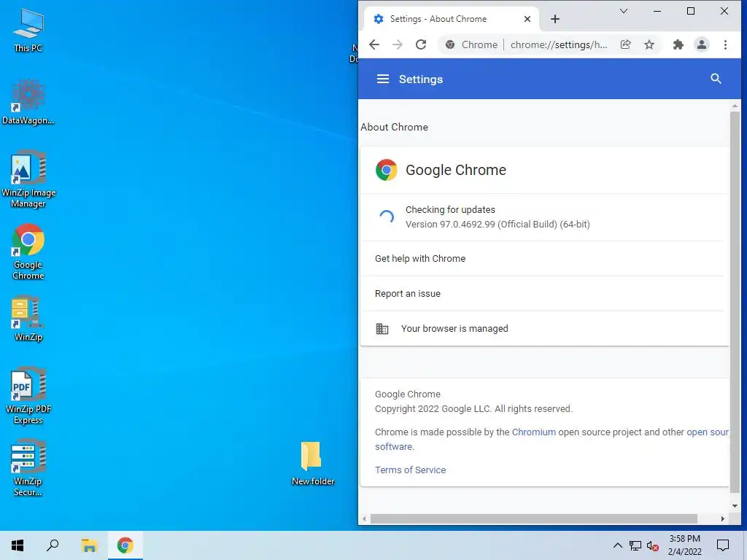This screenshot has width=747, height=560.
Task: Open the Extensions puzzle icon
Action: 678,44
